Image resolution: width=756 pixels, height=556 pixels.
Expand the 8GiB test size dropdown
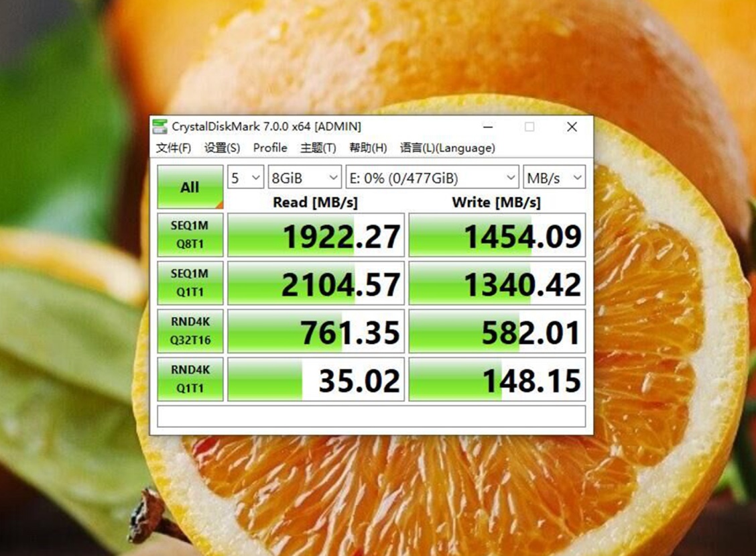(305, 178)
